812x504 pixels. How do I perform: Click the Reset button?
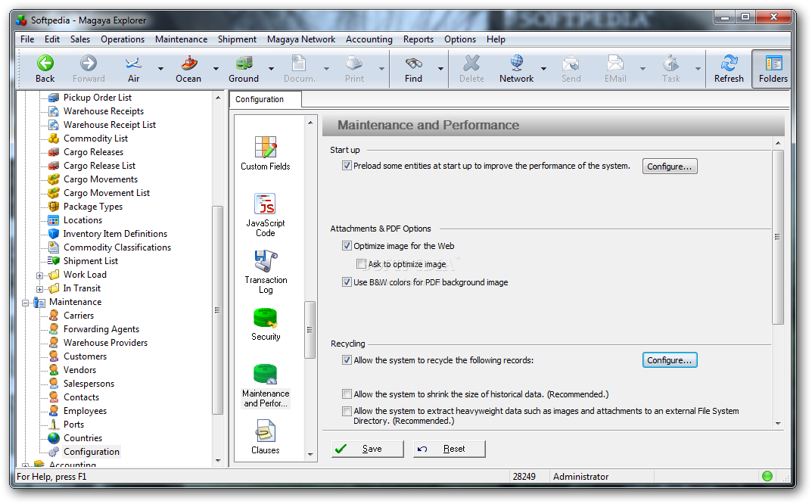click(x=449, y=449)
